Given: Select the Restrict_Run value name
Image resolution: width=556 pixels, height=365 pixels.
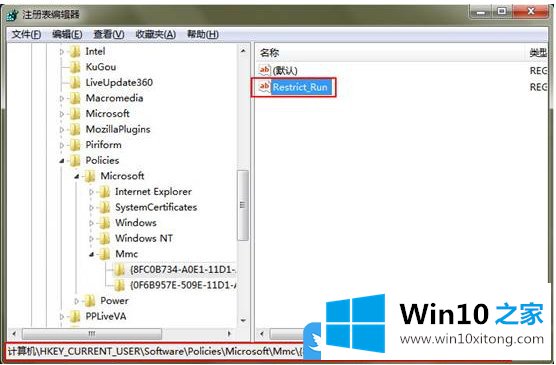Looking at the screenshot, I should tap(300, 87).
